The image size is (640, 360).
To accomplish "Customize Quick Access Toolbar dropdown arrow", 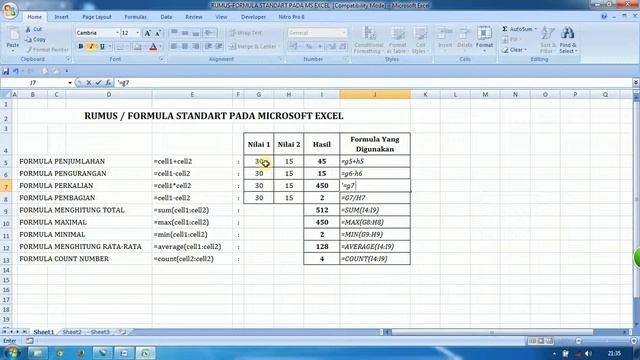I will 67,71.
